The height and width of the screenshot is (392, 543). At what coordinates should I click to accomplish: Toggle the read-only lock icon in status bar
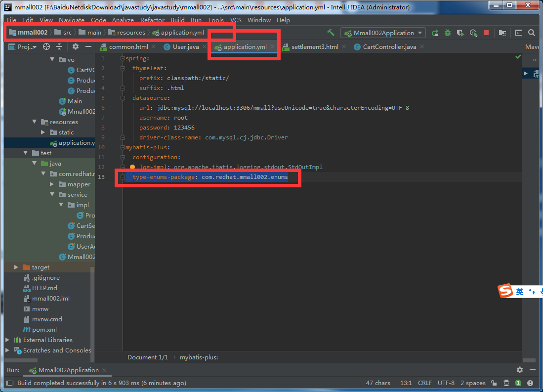(x=494, y=383)
